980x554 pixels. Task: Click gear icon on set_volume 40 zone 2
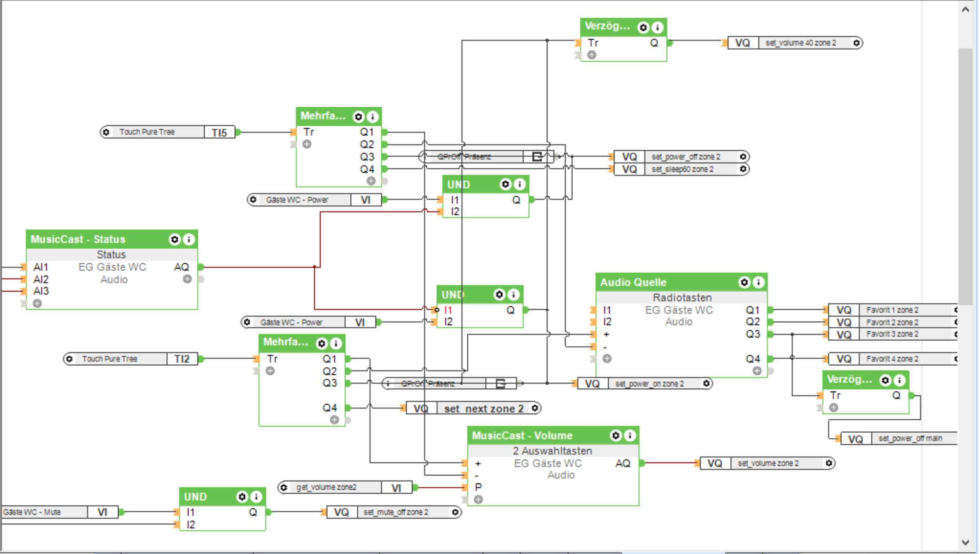coord(857,43)
